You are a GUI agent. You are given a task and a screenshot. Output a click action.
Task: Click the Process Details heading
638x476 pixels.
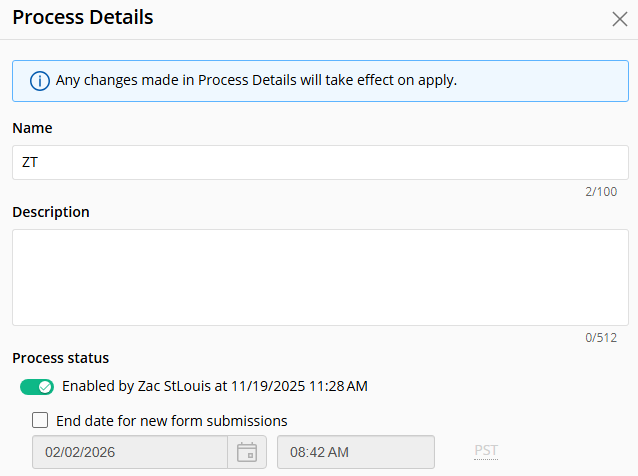click(83, 18)
